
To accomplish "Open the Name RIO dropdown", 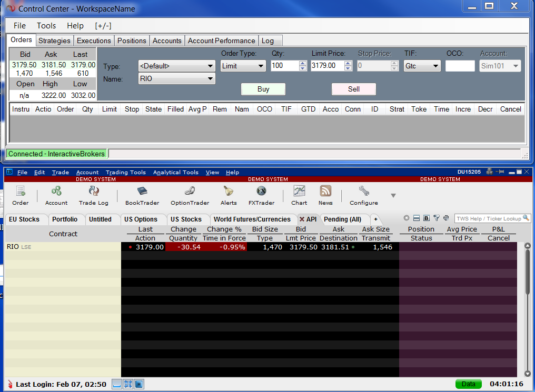I will pyautogui.click(x=177, y=79).
